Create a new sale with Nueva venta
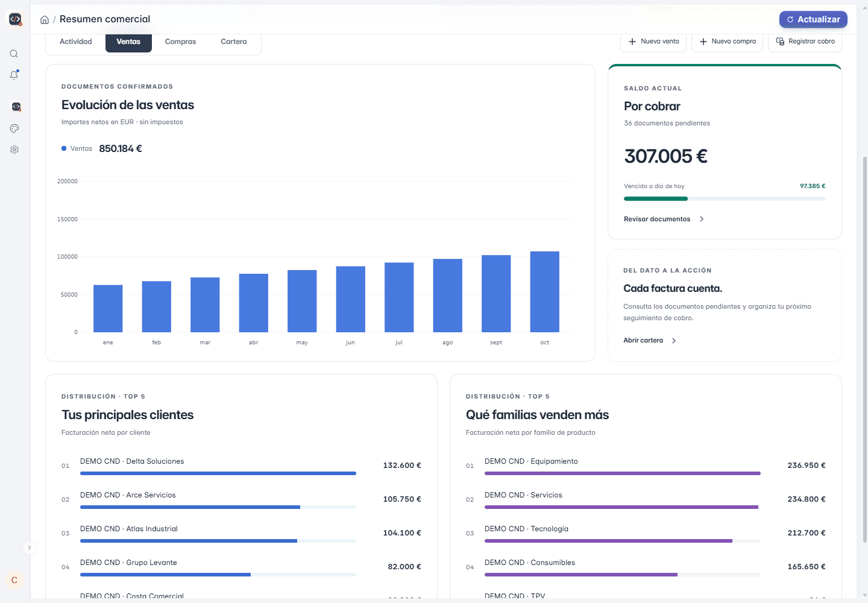868x603 pixels. [653, 42]
